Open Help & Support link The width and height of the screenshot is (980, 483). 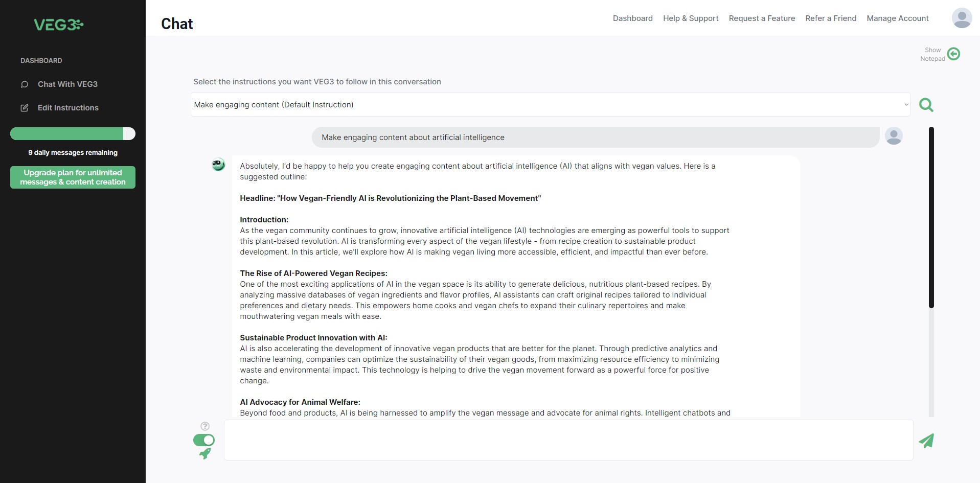coord(691,18)
